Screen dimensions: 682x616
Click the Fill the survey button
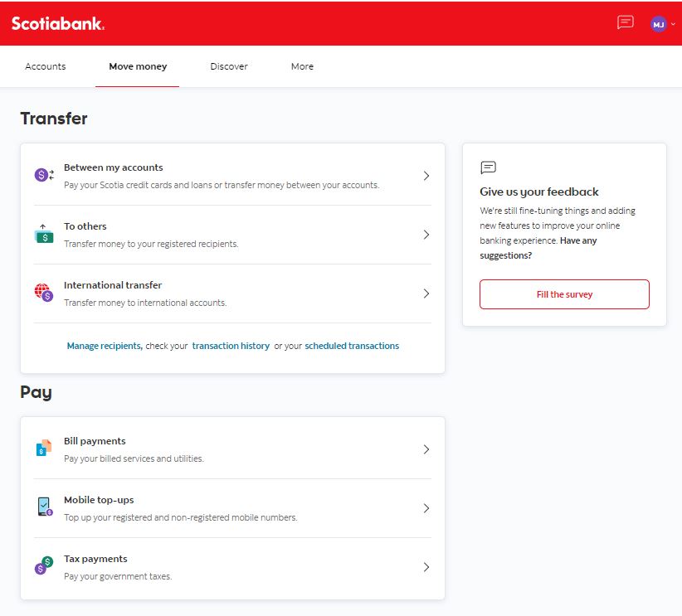point(564,294)
